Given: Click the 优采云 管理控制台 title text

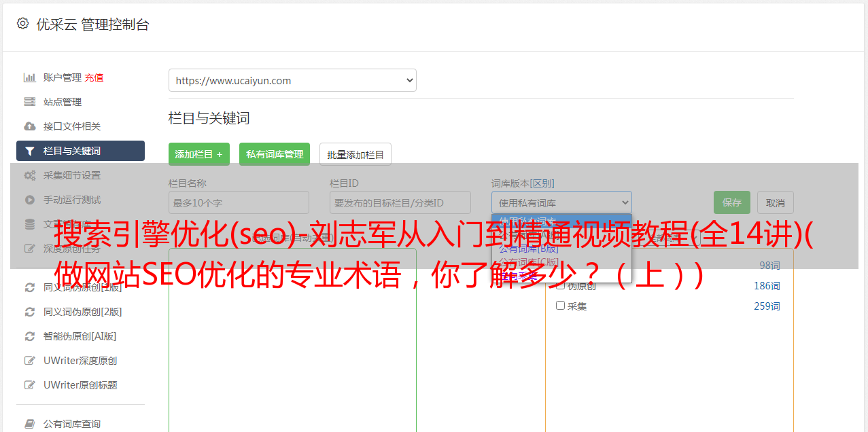Looking at the screenshot, I should coord(92,24).
